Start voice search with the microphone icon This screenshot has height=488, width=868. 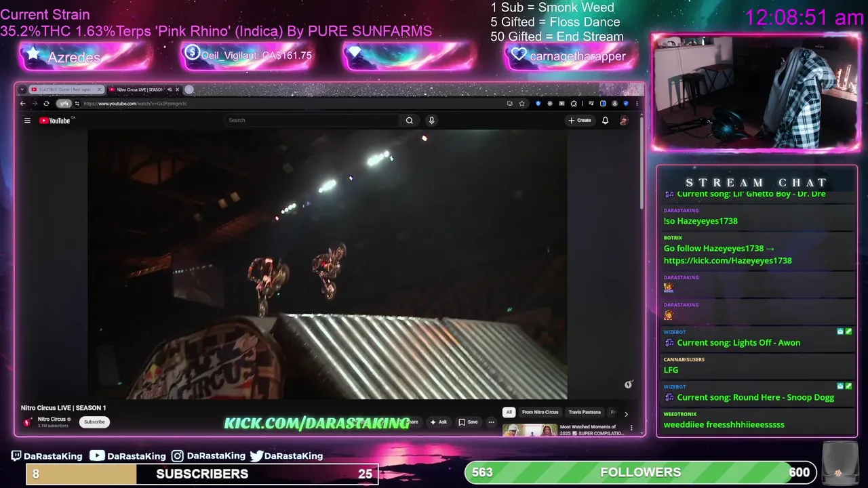(x=431, y=121)
